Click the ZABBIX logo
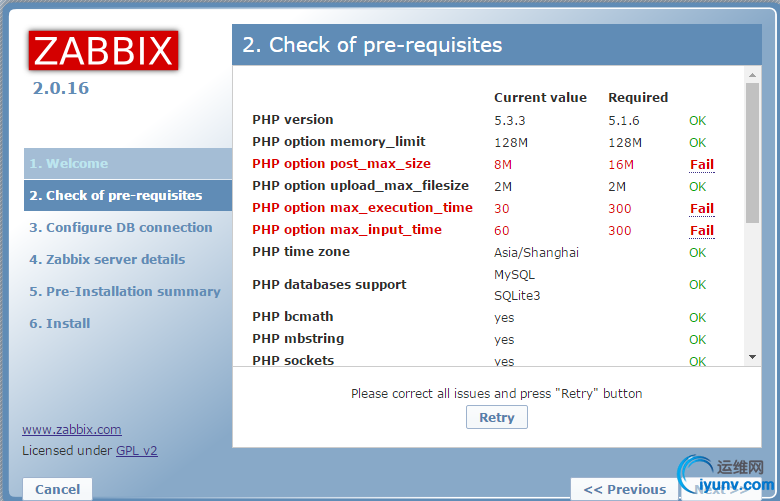The width and height of the screenshot is (780, 501). (x=103, y=50)
